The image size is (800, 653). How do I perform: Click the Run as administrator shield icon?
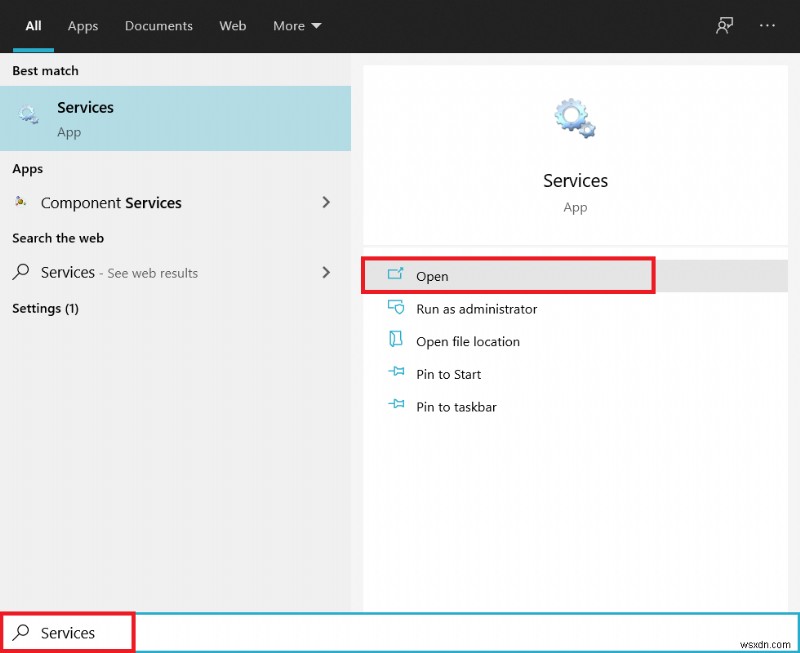click(x=397, y=309)
